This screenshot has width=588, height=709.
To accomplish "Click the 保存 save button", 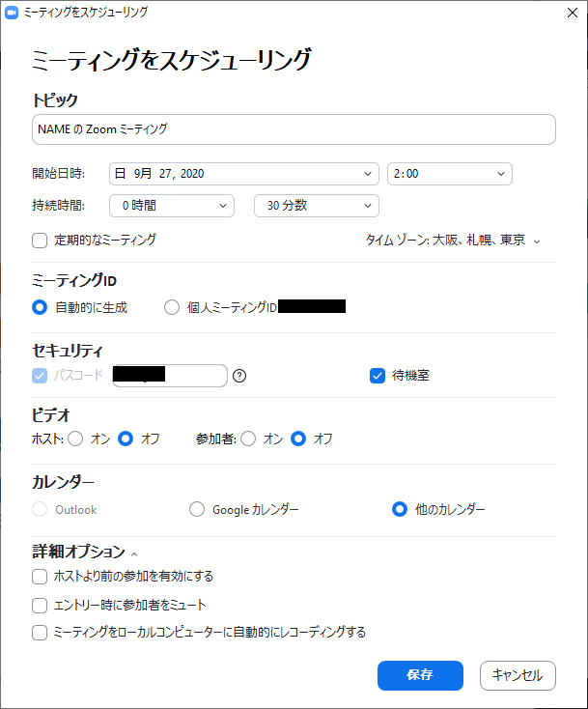I will coord(420,675).
